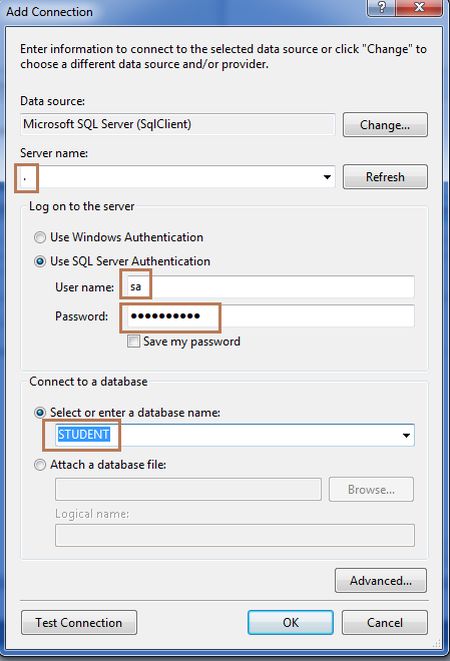The image size is (450, 661).
Task: Select Use Windows Authentication option
Action: [40, 237]
